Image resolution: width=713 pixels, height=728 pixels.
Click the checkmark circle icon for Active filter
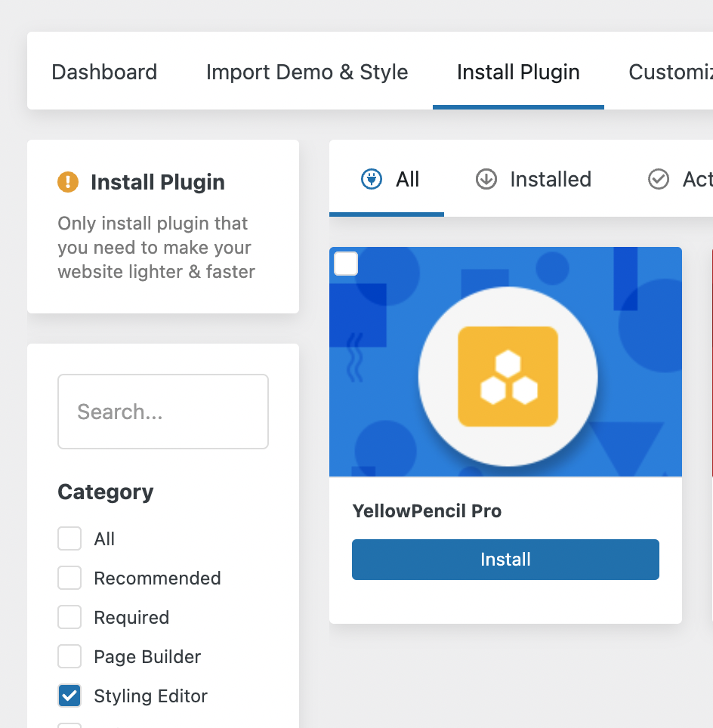coord(658,179)
